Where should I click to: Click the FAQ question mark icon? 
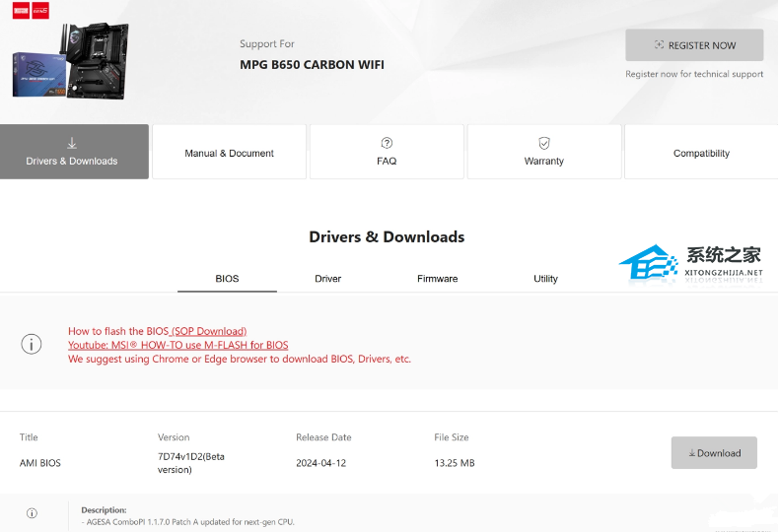387,143
